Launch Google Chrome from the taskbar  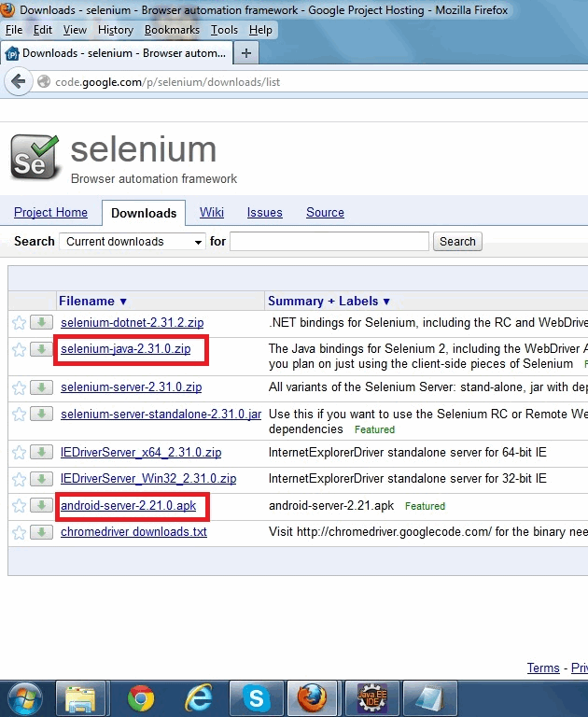point(141,698)
